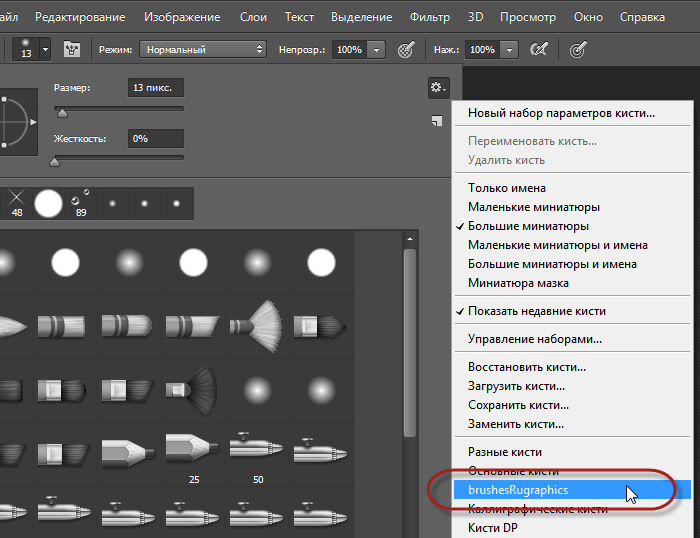The height and width of the screenshot is (538, 700).
Task: Create new preset from this brush icon
Action: (437, 121)
